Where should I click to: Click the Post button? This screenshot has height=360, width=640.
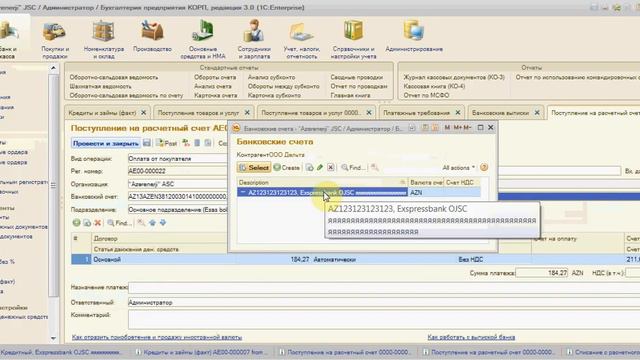pyautogui.click(x=167, y=143)
